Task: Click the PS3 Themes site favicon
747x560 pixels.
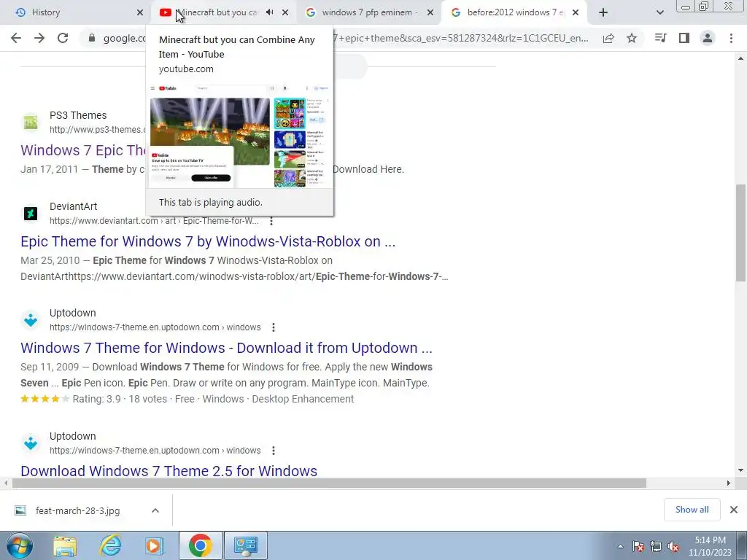Action: [x=31, y=122]
